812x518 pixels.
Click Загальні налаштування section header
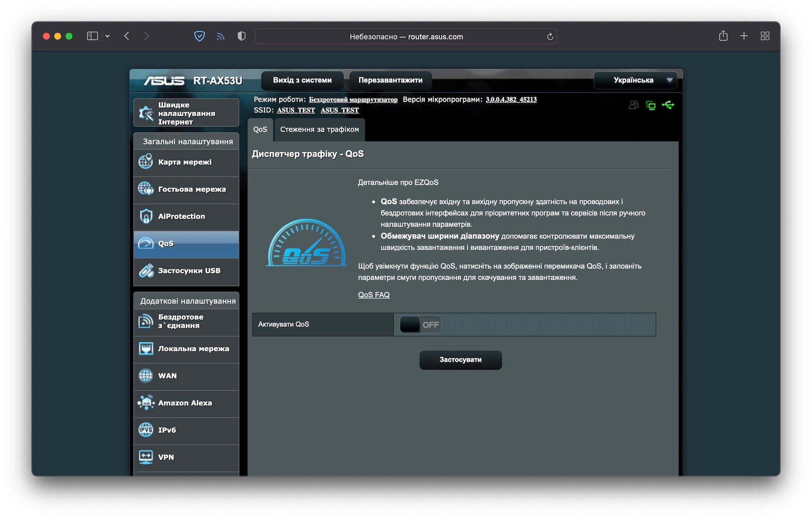(187, 141)
